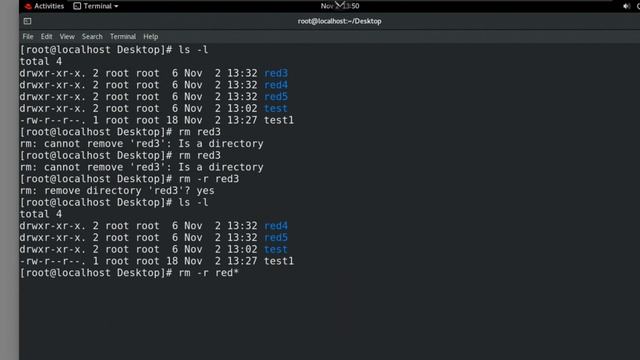This screenshot has height=360, width=640.
Task: Click the first 'total 4' line
Action: 41,62
